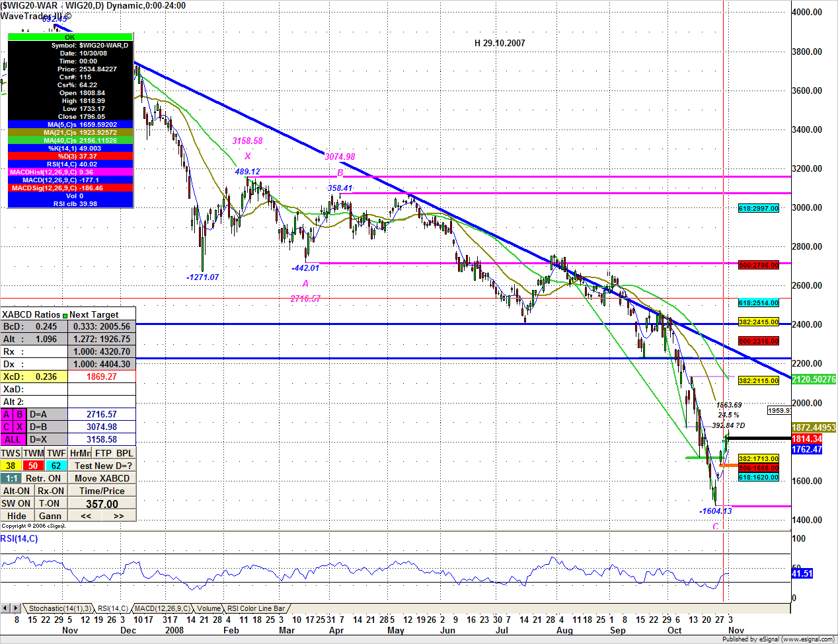Click the 3158.58 X point label on chart

247,141
